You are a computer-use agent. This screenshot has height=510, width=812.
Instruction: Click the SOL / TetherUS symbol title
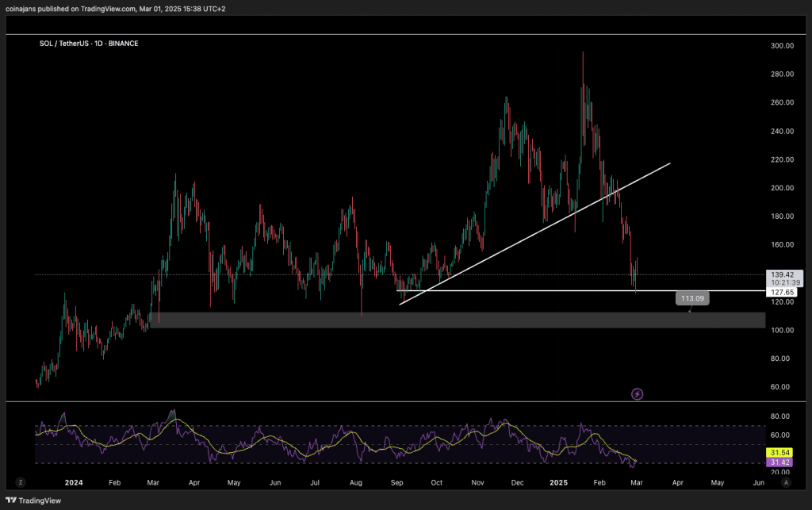tap(89, 44)
